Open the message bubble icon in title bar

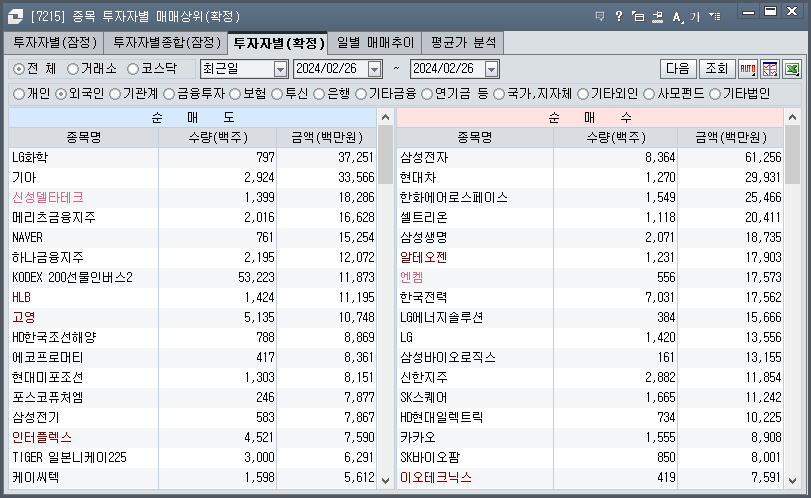pos(600,17)
